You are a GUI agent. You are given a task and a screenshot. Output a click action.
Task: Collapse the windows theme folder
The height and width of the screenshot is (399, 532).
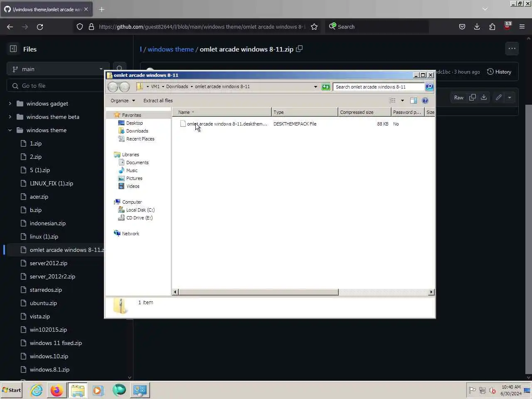pos(10,130)
